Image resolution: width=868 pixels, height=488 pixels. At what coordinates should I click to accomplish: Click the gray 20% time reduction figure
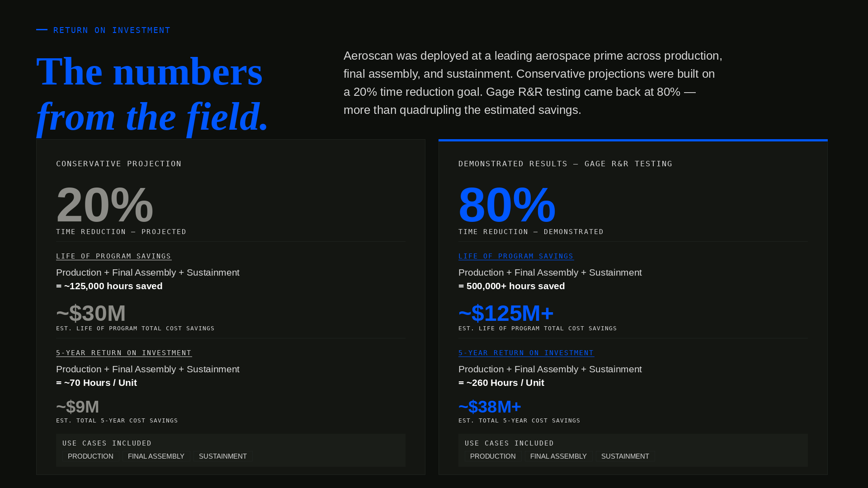(105, 205)
